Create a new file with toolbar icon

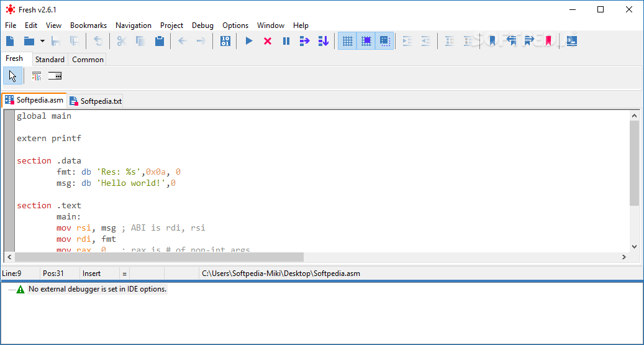click(x=11, y=40)
